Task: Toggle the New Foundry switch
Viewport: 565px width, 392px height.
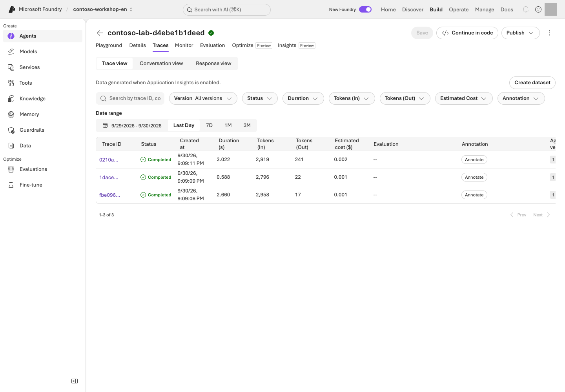Action: coord(365,9)
